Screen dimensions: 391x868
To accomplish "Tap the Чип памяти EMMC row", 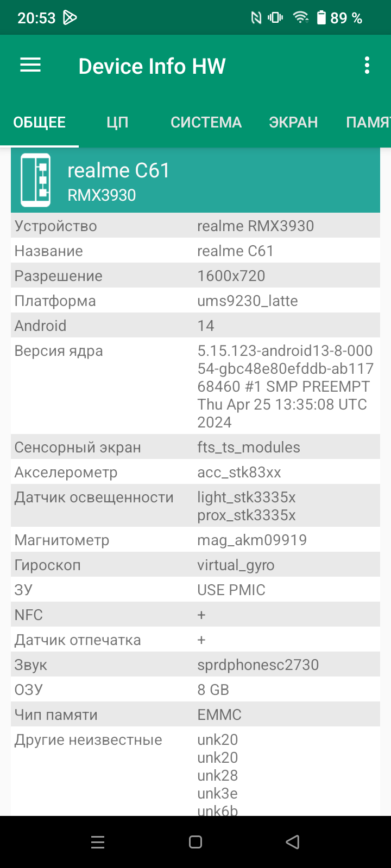I will point(195,714).
